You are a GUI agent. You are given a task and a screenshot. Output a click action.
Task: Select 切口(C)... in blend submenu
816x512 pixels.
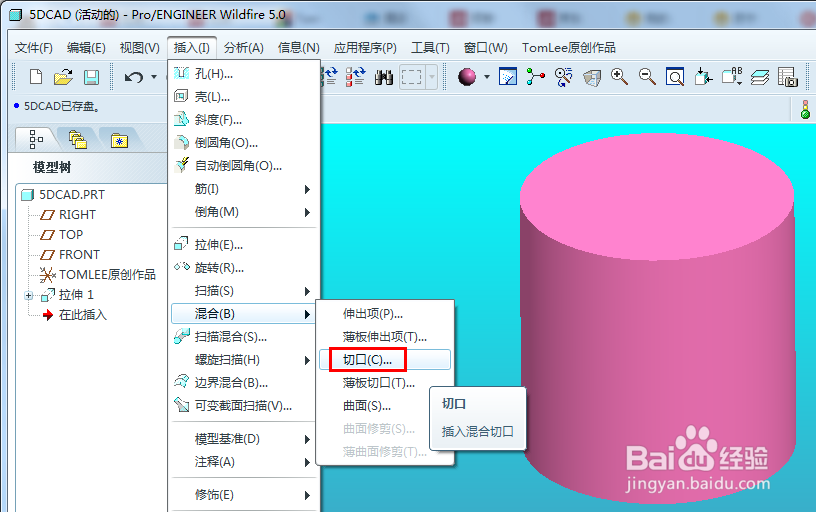pyautogui.click(x=385, y=360)
